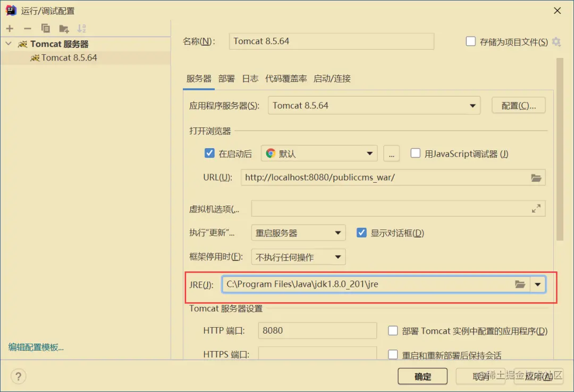This screenshot has height=392, width=574.
Task: Open the 重启服务器 update action dropdown
Action: [298, 233]
